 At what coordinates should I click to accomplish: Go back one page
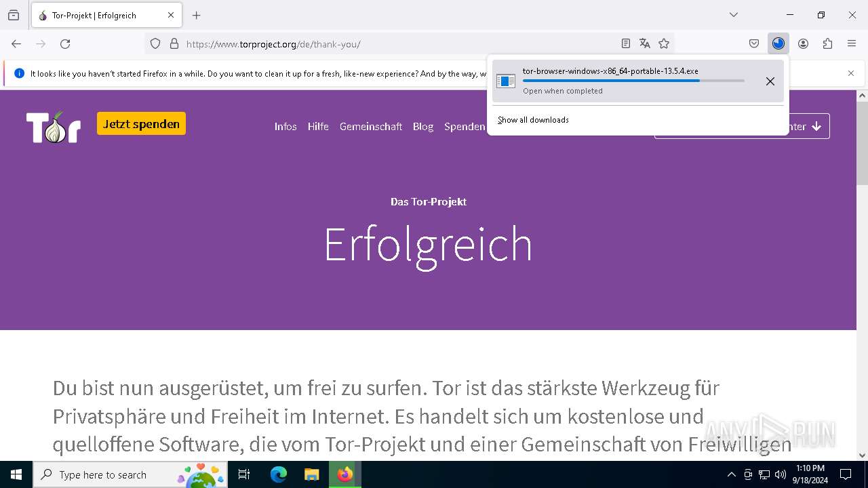16,44
